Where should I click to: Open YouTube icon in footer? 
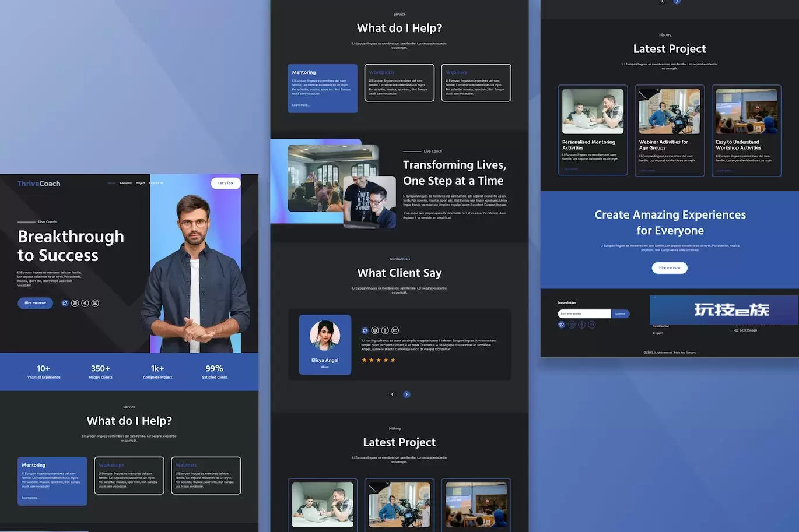(592, 325)
